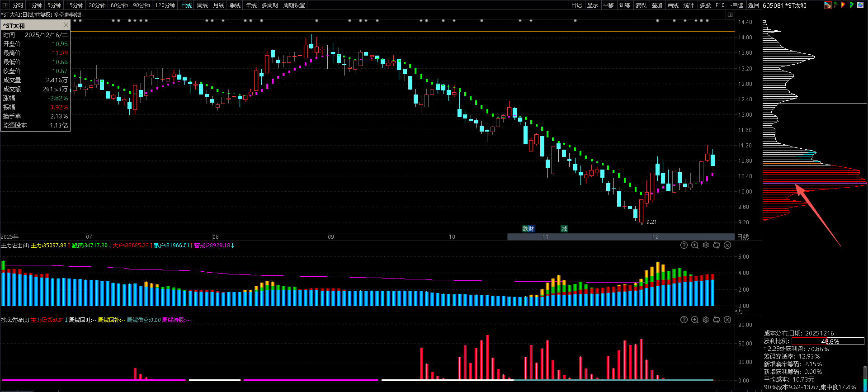
Task: Click the red-yellow flag icon at top right
Action: coord(843,5)
